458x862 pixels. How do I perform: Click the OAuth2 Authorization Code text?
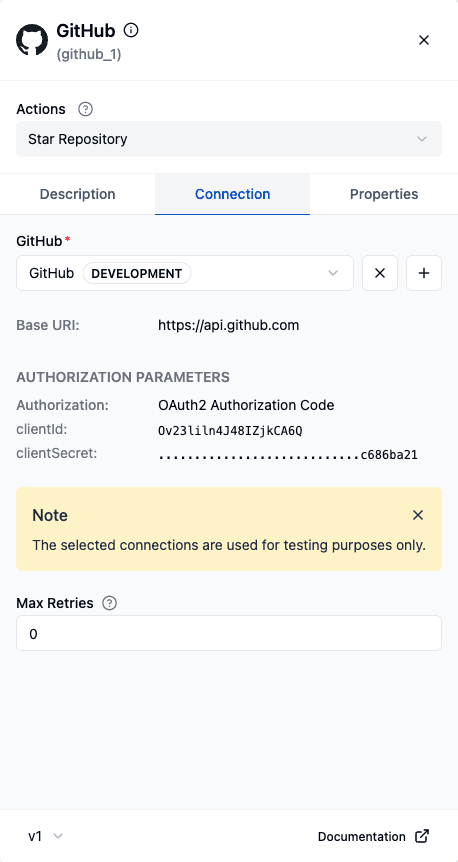(246, 406)
